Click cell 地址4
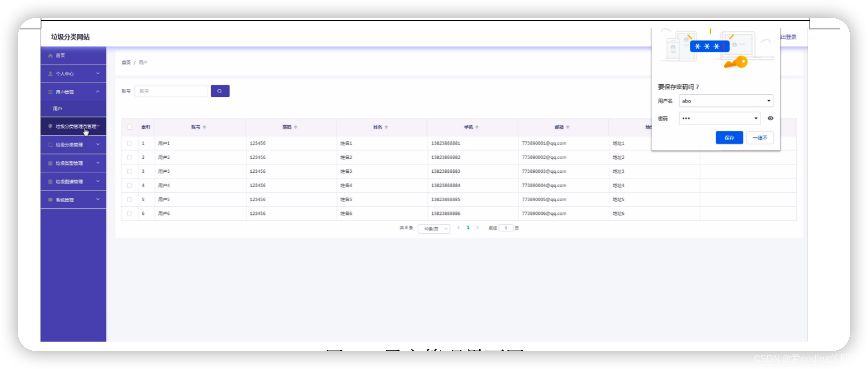Viewport: 868px width, 369px height. click(618, 186)
